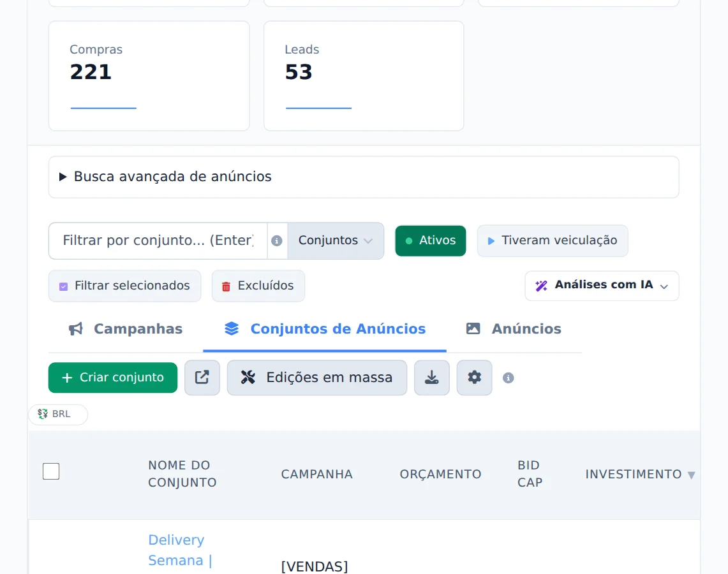Click ORÇAMENTO column header
This screenshot has width=728, height=574.
pyautogui.click(x=440, y=475)
